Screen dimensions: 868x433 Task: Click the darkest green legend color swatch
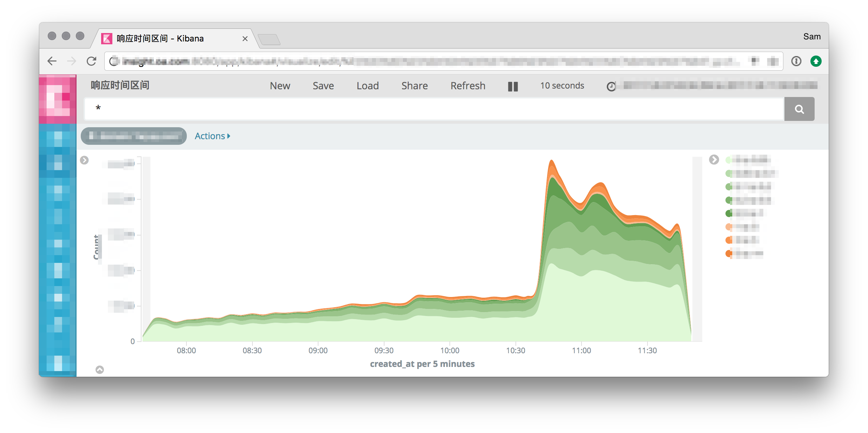click(x=729, y=213)
